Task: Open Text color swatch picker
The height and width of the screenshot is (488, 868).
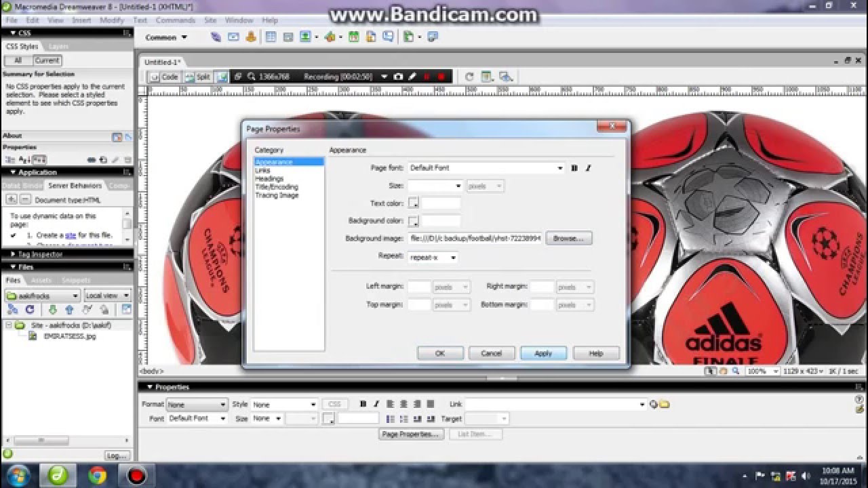Action: pyautogui.click(x=414, y=203)
